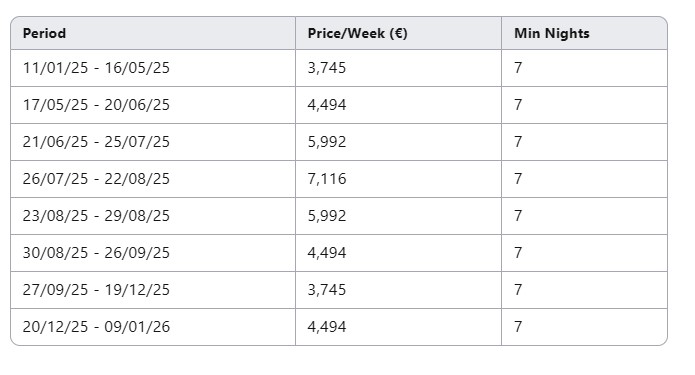Click the Min Nights column header
Viewport: 695px width, 375px height.
[x=584, y=33]
